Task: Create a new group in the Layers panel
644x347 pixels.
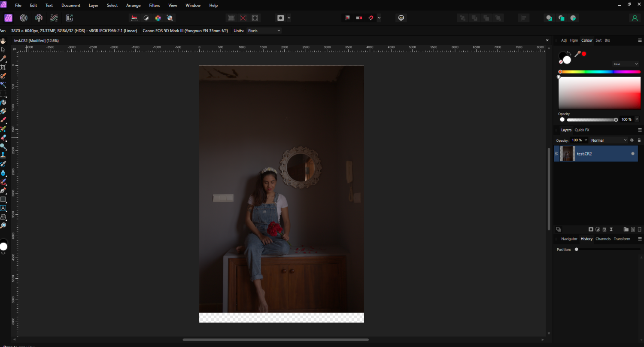Action: click(626, 229)
